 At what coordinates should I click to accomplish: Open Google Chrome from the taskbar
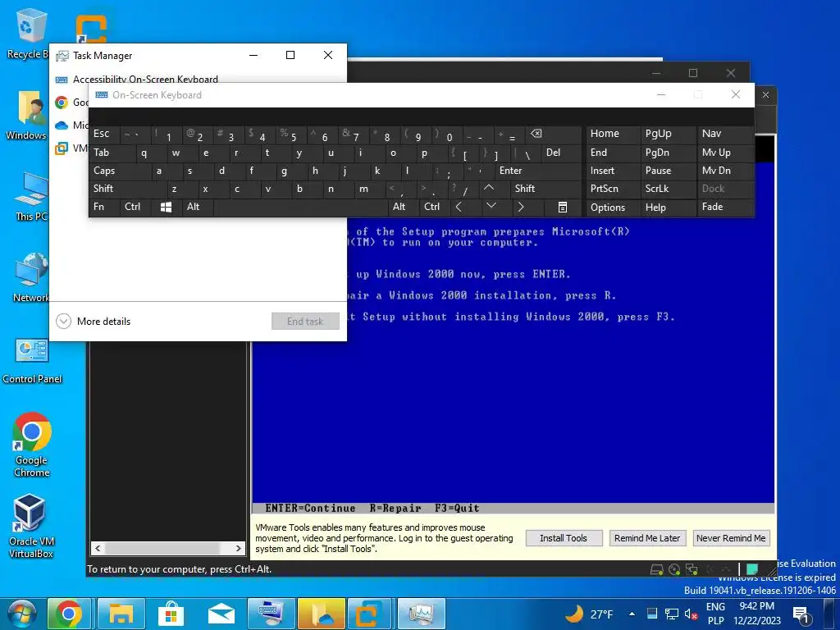click(69, 614)
